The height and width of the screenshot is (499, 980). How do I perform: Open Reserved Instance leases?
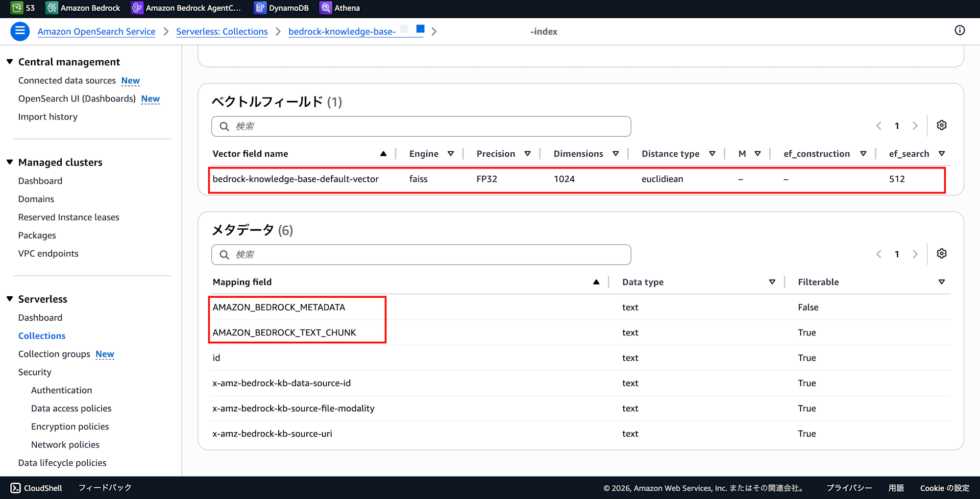click(69, 217)
